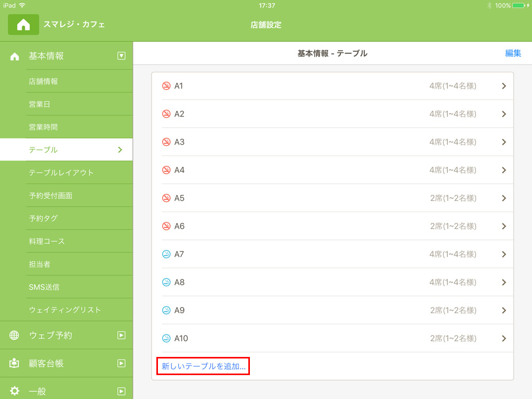Click the no-smoking icon for table A3
532x399 pixels.
pos(166,142)
